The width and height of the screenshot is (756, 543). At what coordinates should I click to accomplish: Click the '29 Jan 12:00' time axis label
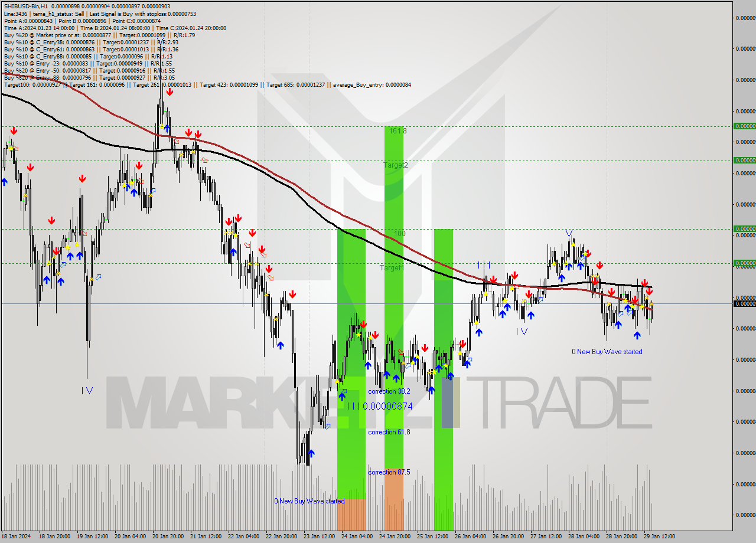[660, 537]
